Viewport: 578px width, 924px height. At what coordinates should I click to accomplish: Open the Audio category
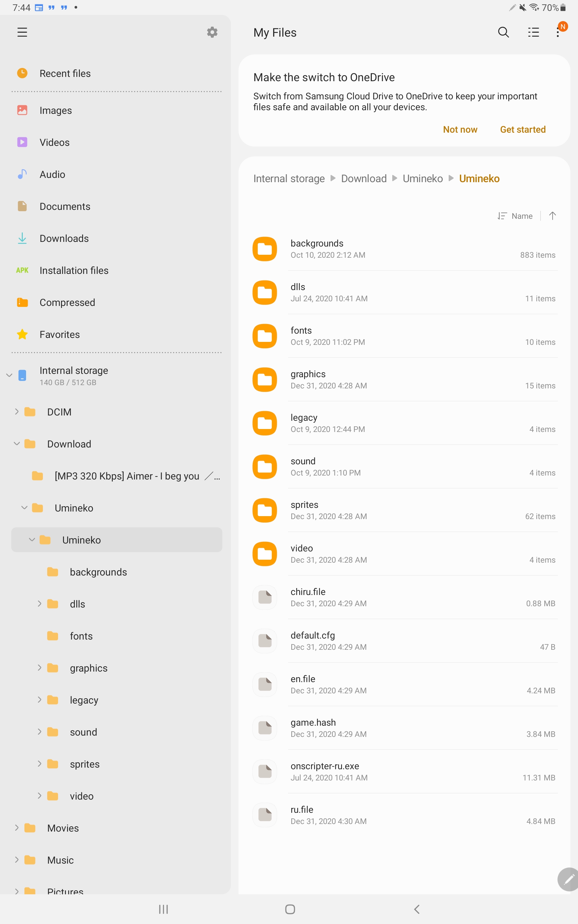click(x=116, y=174)
